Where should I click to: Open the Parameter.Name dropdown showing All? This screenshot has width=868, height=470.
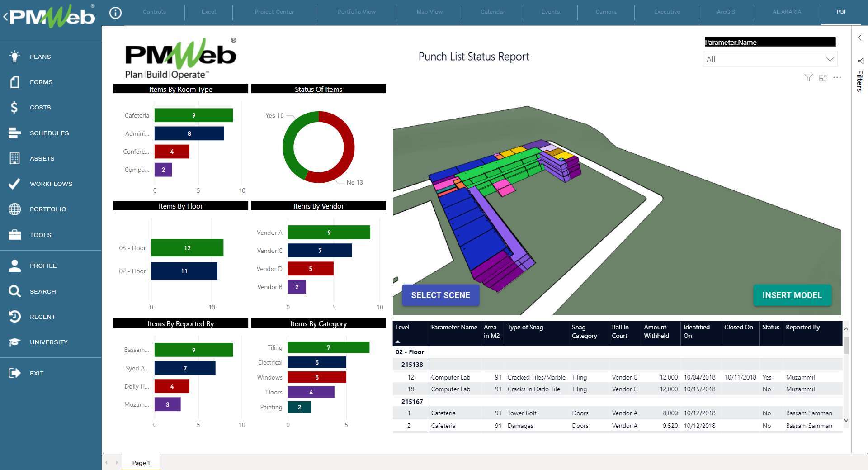point(770,59)
